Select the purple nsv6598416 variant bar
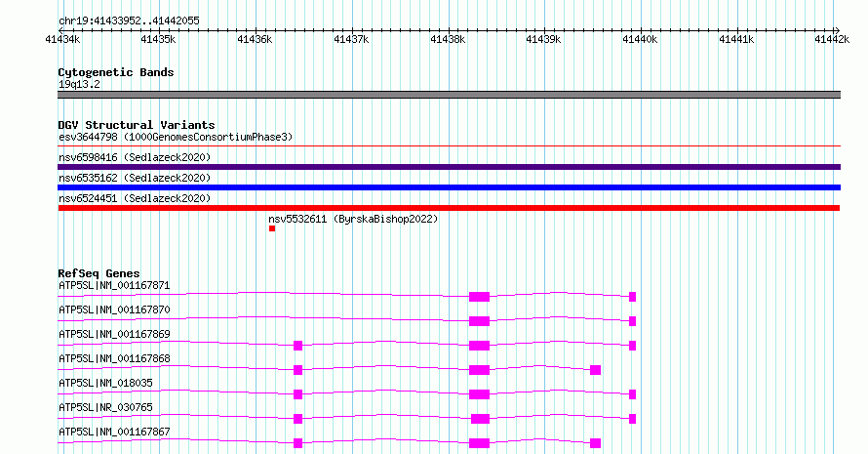Viewport: 868px width, 454px height. (x=449, y=167)
